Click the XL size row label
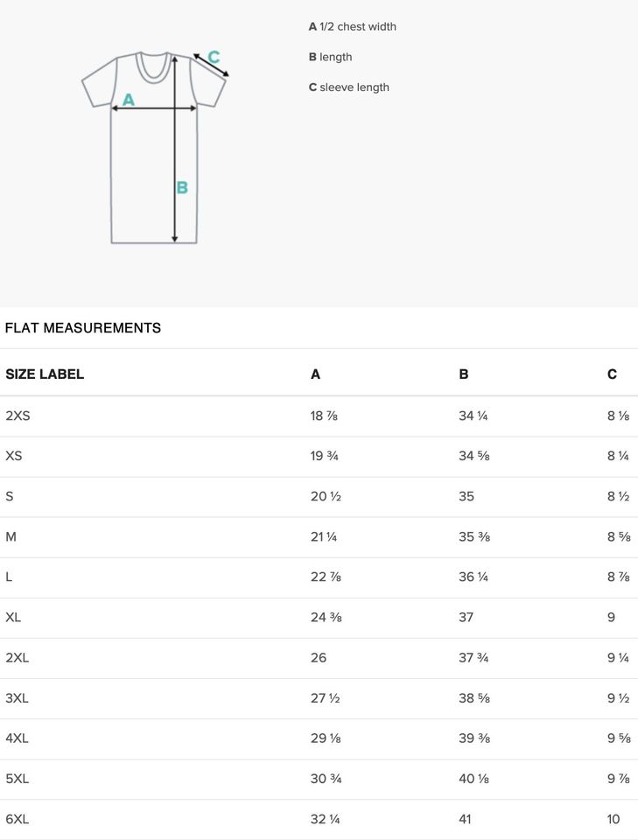 click(13, 617)
